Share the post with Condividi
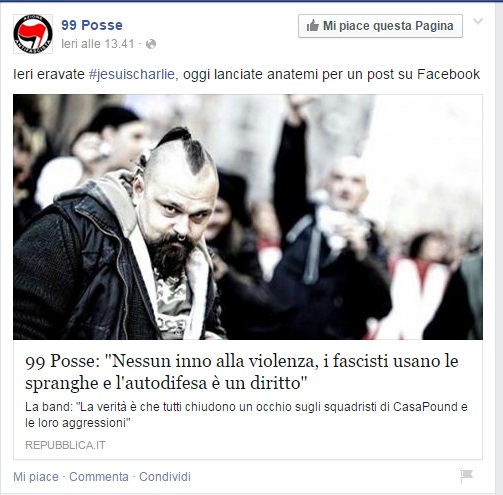503x495 pixels. coord(165,477)
